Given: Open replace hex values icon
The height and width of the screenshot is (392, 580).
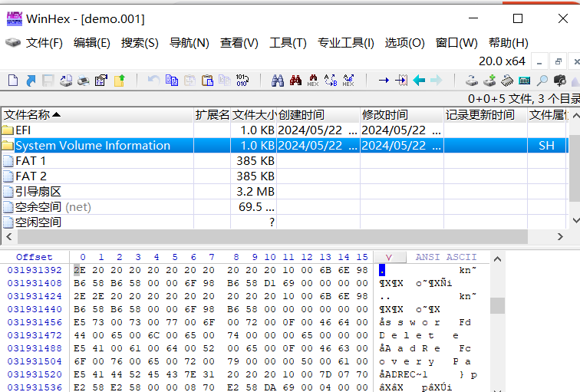Looking at the screenshot, I should click(348, 81).
